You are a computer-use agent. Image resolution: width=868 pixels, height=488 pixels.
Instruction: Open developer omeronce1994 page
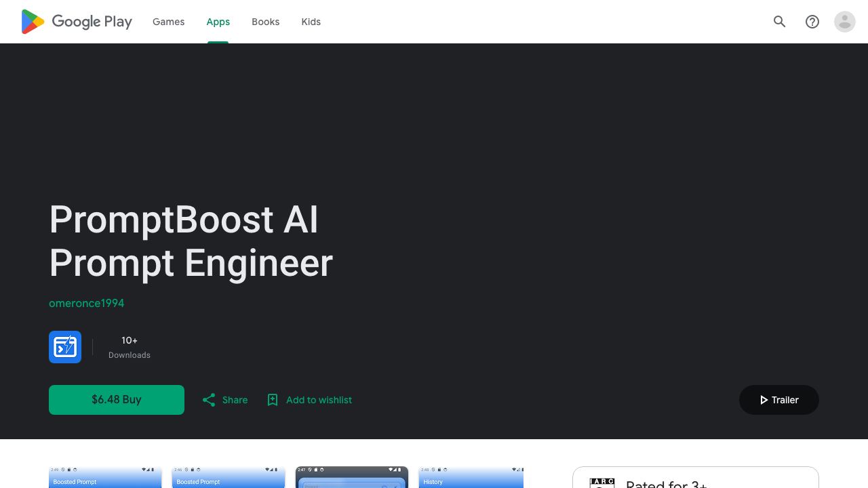pos(87,303)
